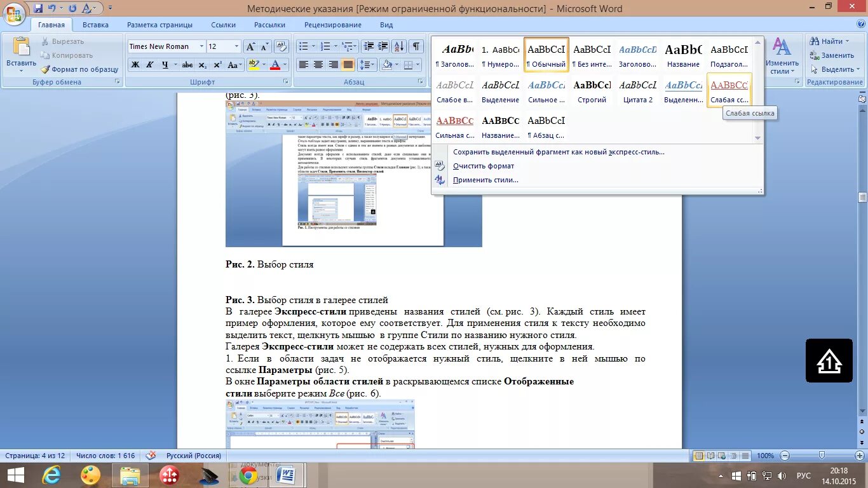The height and width of the screenshot is (488, 868).
Task: Apply the Строгий style
Action: pos(592,90)
